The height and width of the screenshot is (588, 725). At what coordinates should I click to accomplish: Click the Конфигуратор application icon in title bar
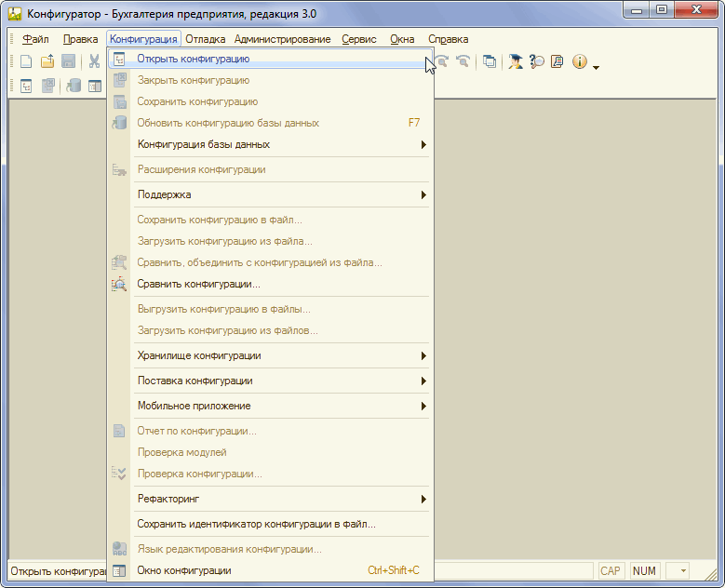[15, 14]
